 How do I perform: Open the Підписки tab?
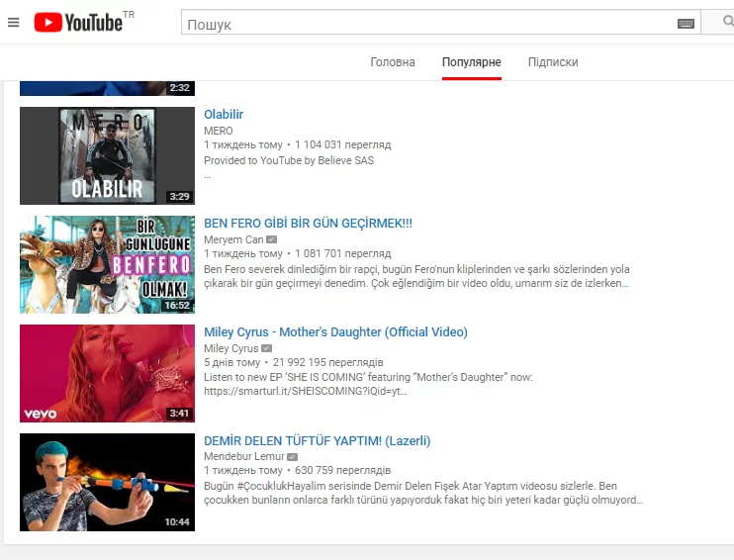click(553, 62)
